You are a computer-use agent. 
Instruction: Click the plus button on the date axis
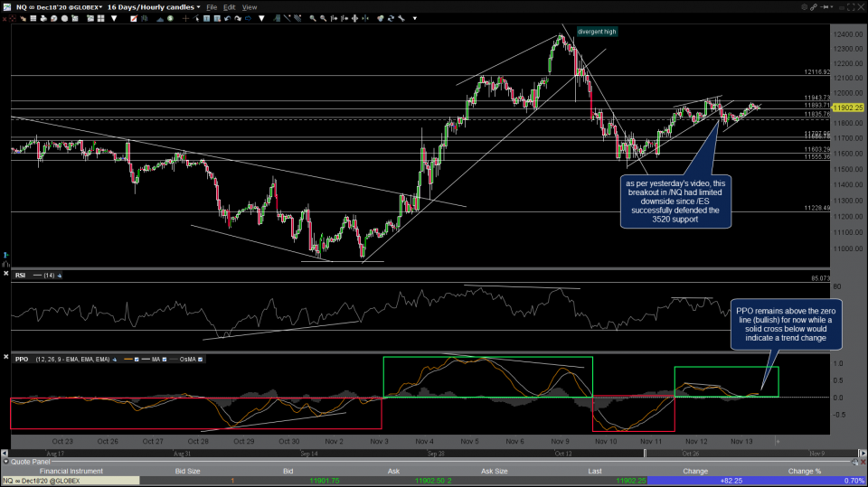coord(778,442)
